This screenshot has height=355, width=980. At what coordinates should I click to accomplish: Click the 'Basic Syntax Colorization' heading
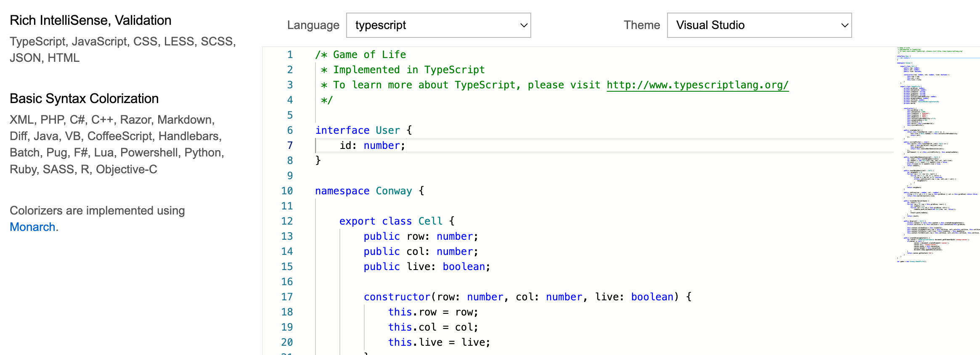pos(84,98)
